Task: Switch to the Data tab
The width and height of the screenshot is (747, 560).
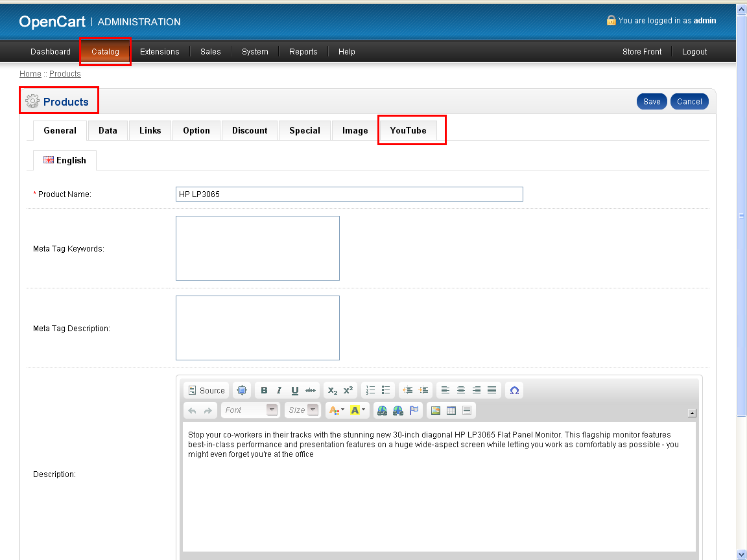Action: point(108,130)
